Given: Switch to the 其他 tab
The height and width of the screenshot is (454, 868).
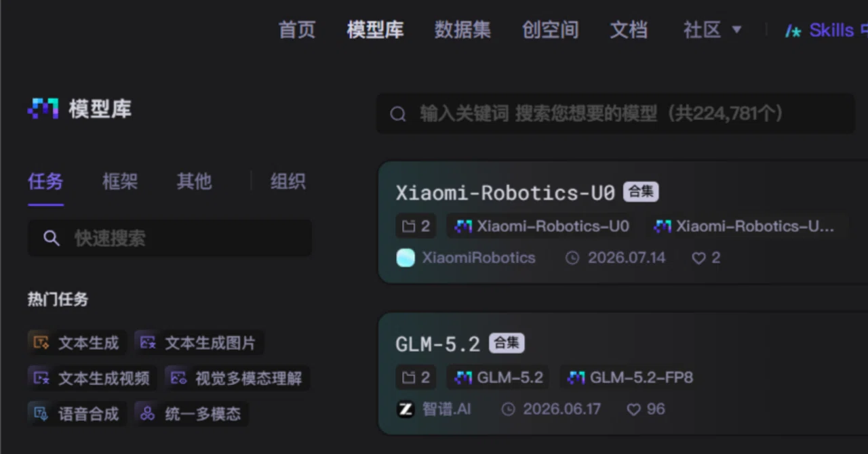Looking at the screenshot, I should (194, 181).
